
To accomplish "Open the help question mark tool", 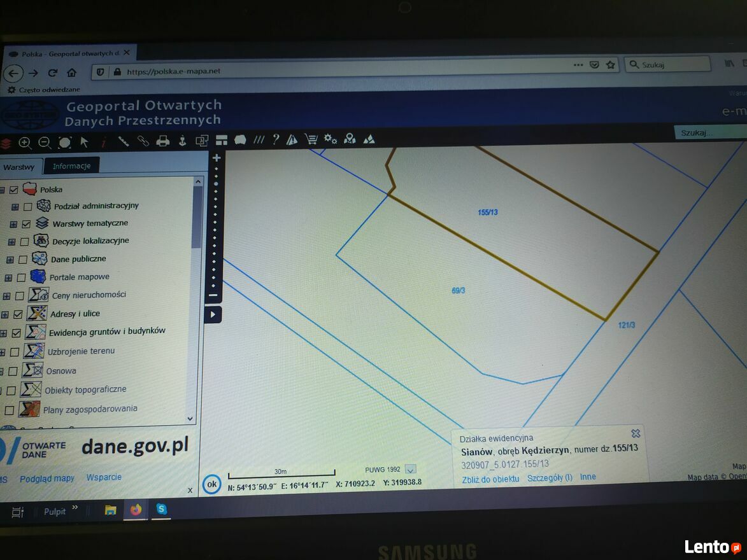I will coord(276,139).
